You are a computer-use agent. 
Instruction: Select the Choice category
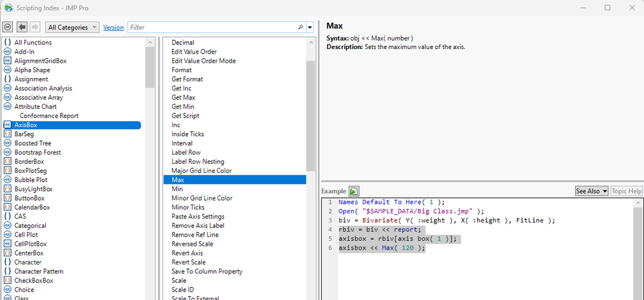pos(24,290)
